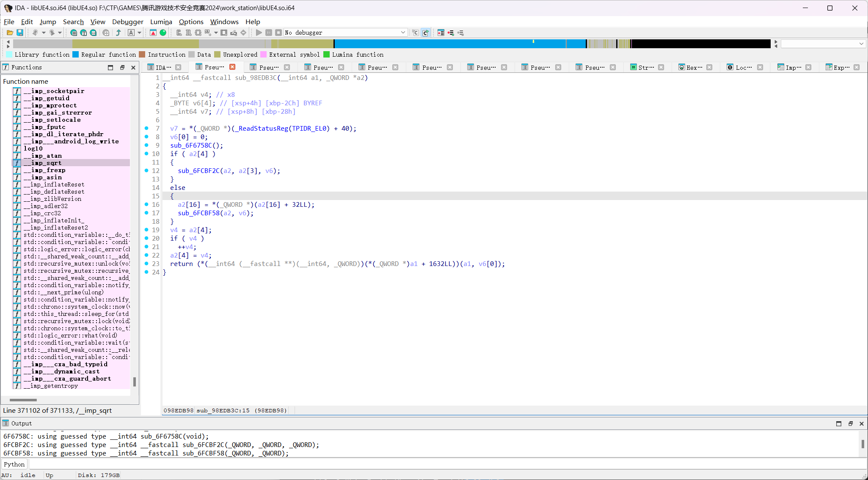The image size is (868, 480).
Task: Click the breakpoint dot on line 16
Action: pyautogui.click(x=146, y=204)
